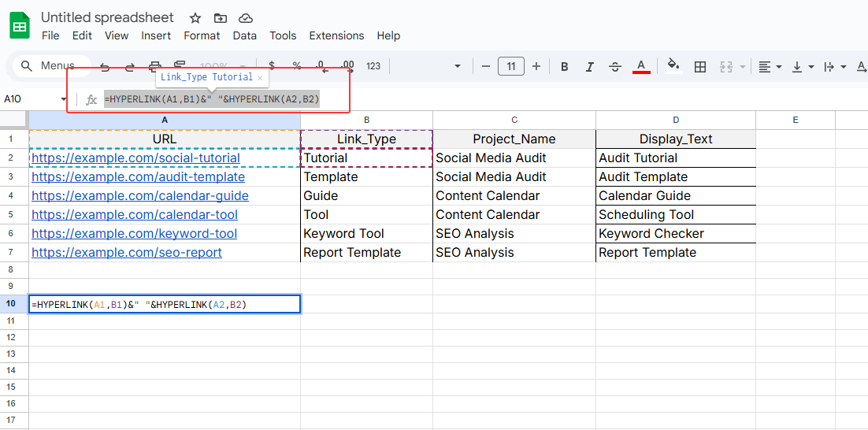The width and height of the screenshot is (868, 430).
Task: Toggle italic text formatting
Action: (589, 67)
